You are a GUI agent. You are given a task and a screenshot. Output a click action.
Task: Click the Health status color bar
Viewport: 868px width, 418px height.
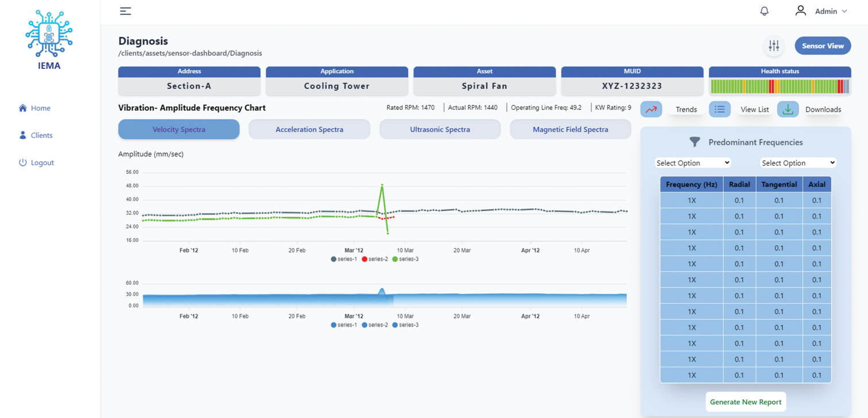[779, 86]
